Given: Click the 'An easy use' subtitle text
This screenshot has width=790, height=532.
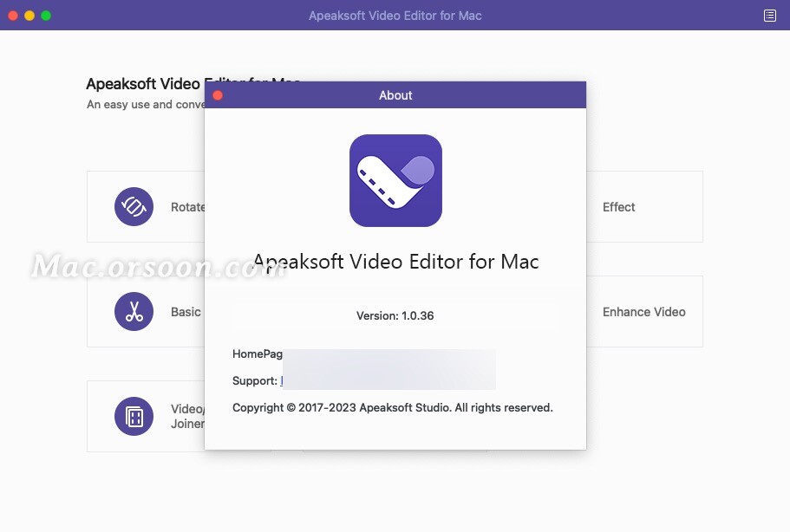Looking at the screenshot, I should [x=146, y=104].
